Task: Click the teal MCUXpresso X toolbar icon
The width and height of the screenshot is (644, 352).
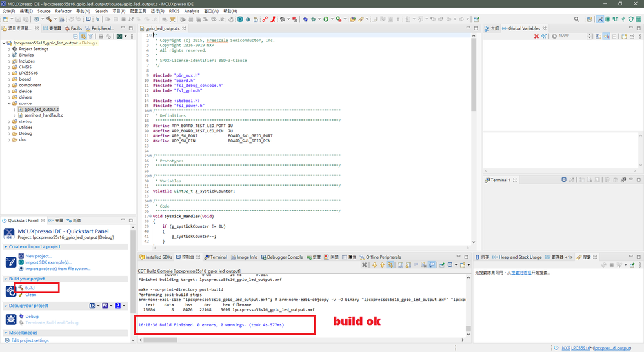Action: click(x=240, y=19)
